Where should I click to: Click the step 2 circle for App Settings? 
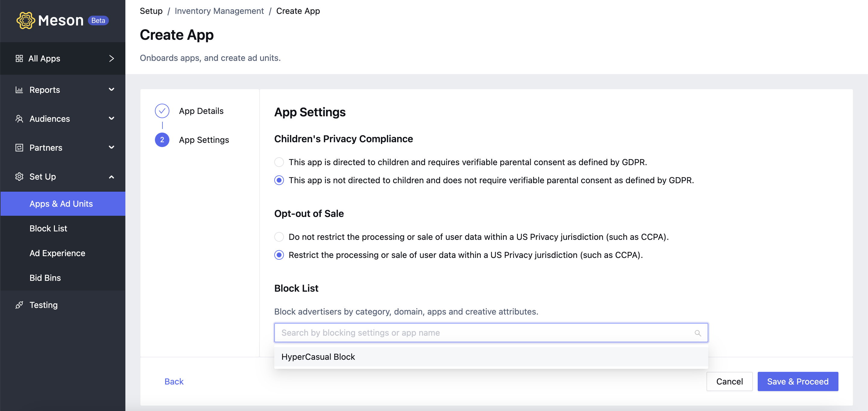pyautogui.click(x=162, y=140)
